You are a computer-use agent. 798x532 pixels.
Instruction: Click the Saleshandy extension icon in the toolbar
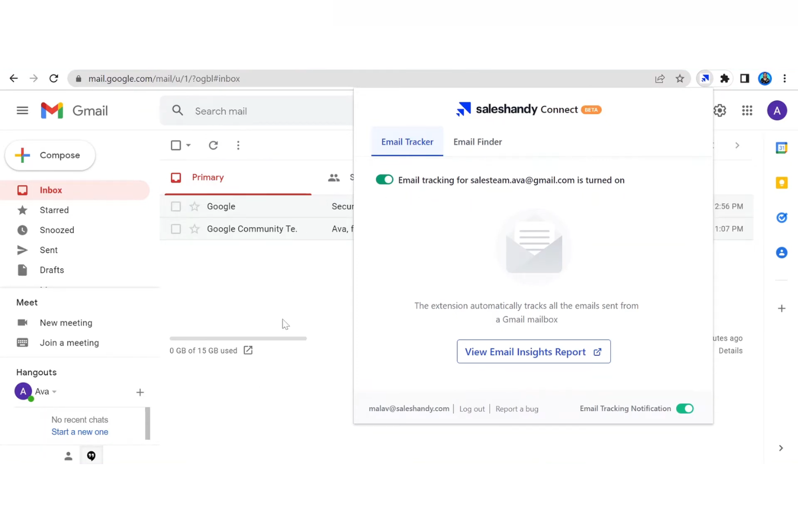[x=705, y=78]
